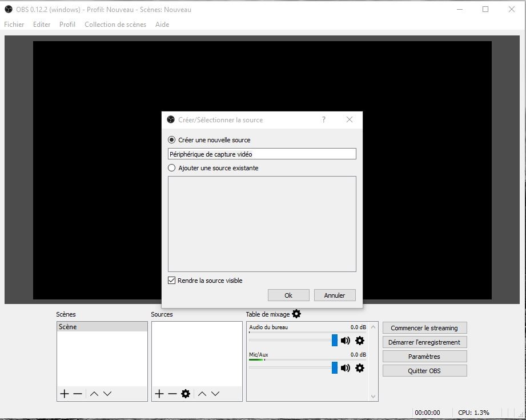Move source up with the up chevron
The width and height of the screenshot is (526, 420).
[x=202, y=394]
